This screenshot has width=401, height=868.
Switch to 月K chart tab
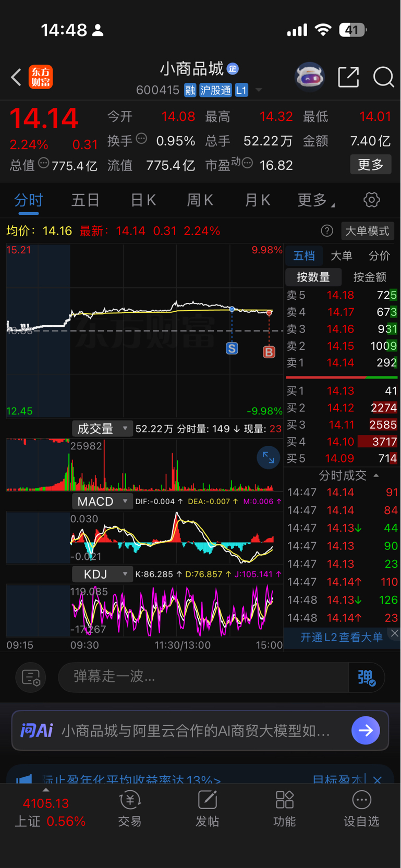258,200
